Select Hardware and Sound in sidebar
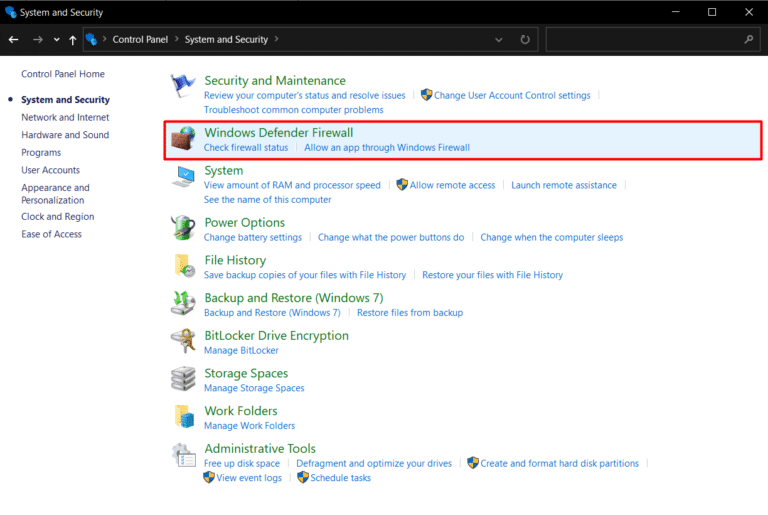 tap(65, 135)
